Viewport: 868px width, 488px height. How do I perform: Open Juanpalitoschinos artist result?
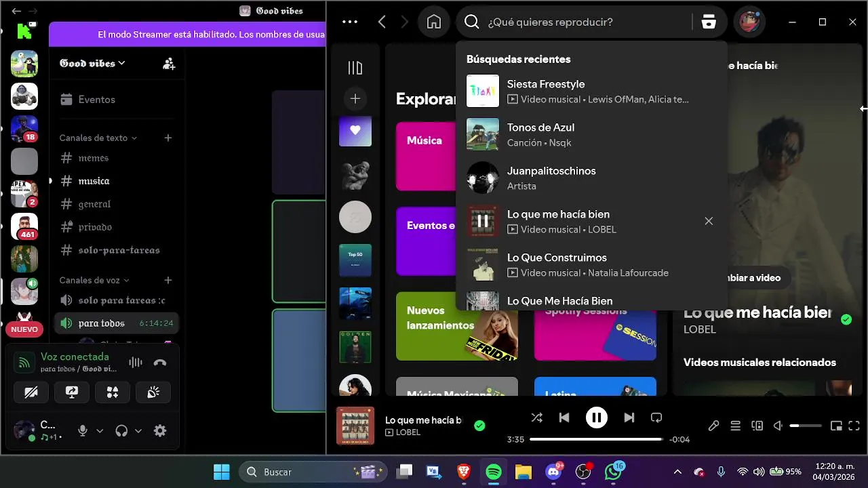pos(591,178)
